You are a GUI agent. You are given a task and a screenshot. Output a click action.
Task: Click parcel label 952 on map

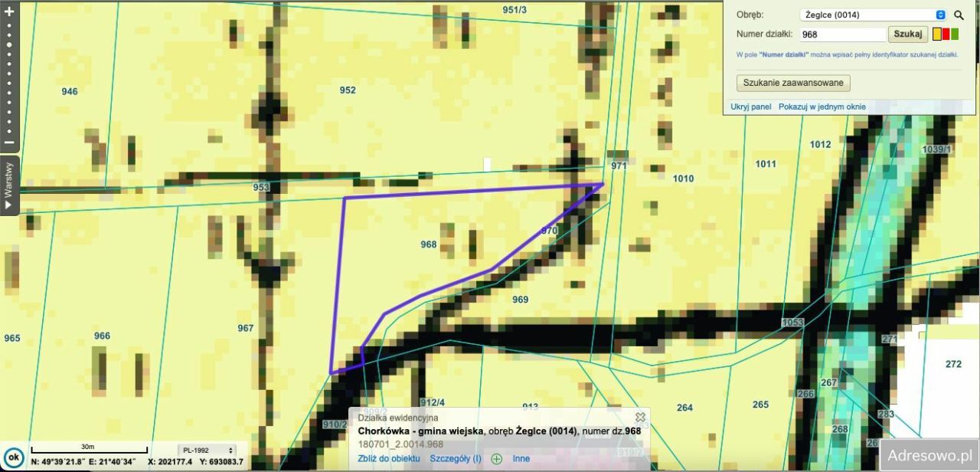click(x=348, y=90)
